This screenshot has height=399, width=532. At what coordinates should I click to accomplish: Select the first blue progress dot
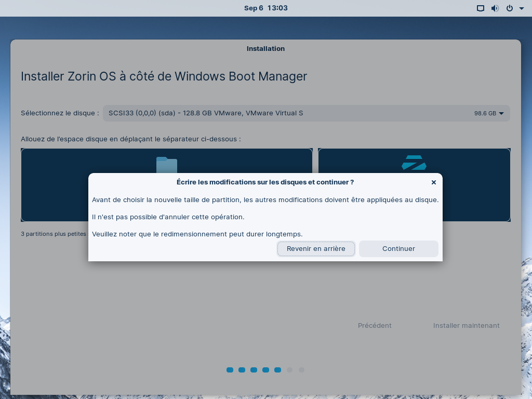[230, 370]
